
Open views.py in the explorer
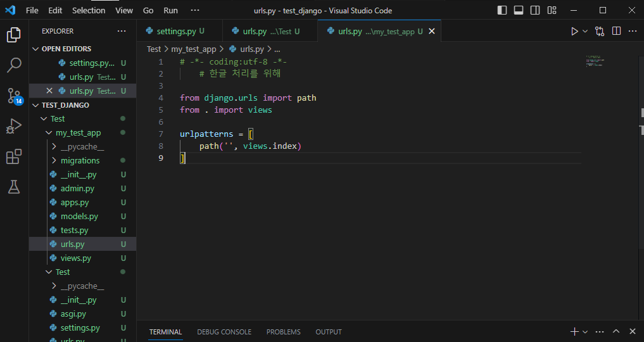pos(82,258)
